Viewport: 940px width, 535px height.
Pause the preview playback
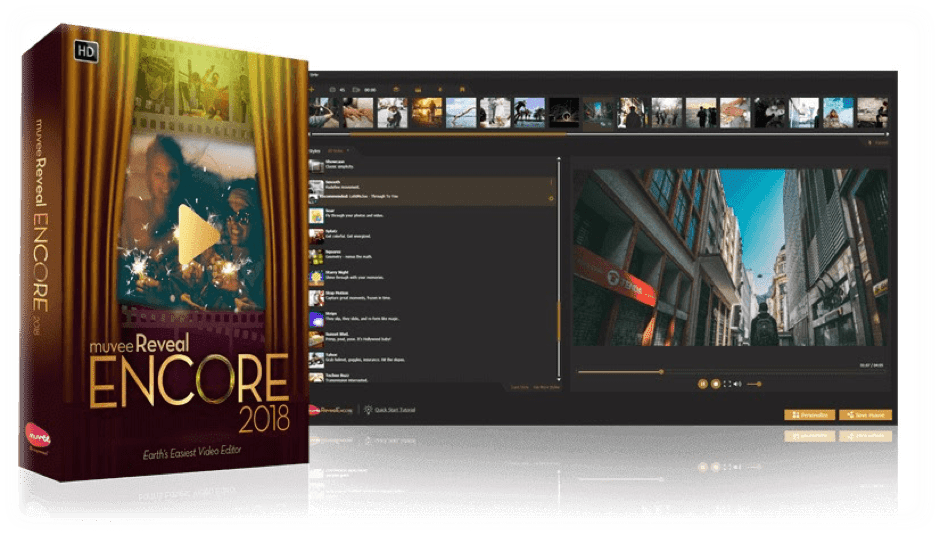[x=703, y=384]
